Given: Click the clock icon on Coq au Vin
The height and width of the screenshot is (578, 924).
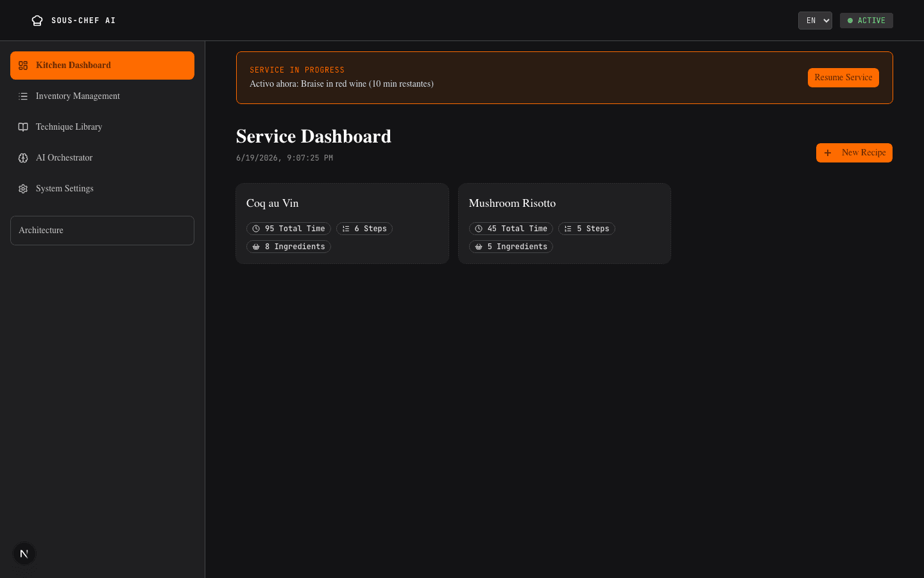Looking at the screenshot, I should pyautogui.click(x=256, y=229).
